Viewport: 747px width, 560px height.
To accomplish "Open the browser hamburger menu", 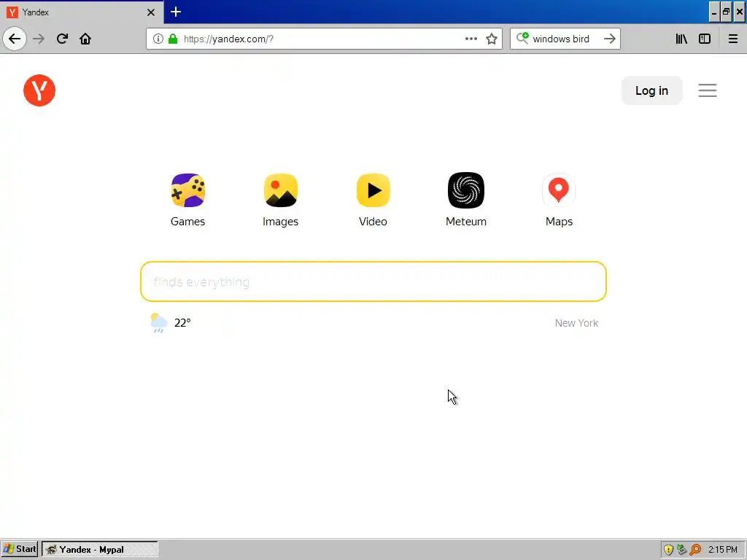I will pos(733,39).
